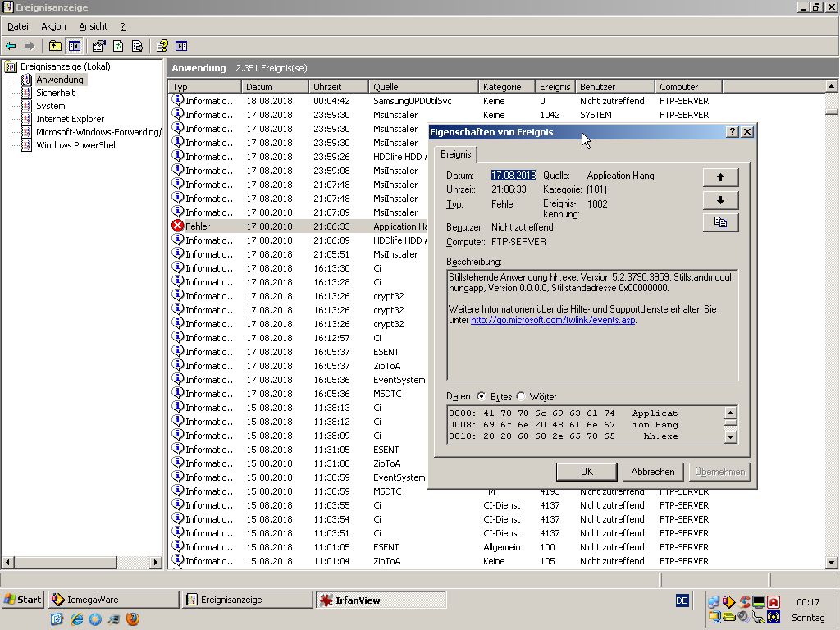Click the refresh toolbar icon
The image size is (840, 630).
118,46
